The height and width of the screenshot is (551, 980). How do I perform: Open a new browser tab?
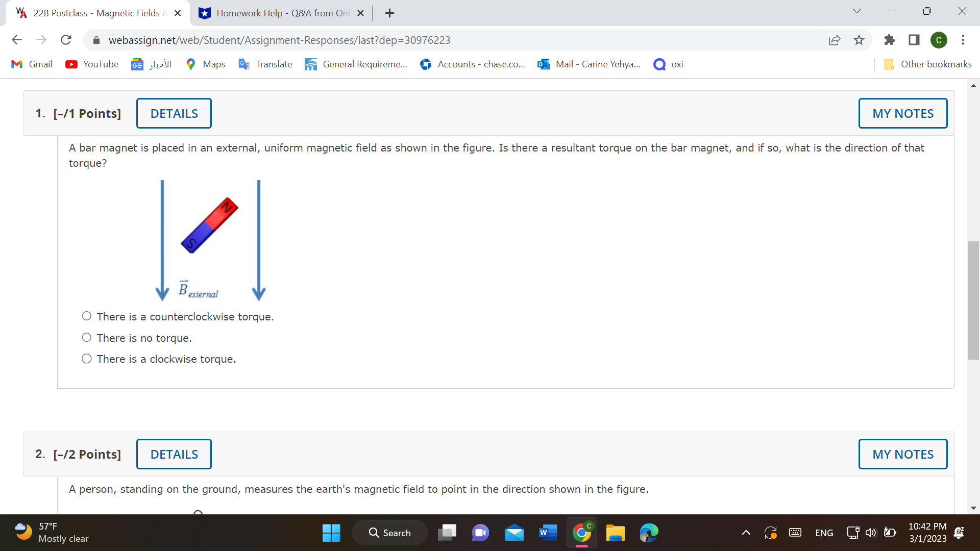(x=389, y=13)
